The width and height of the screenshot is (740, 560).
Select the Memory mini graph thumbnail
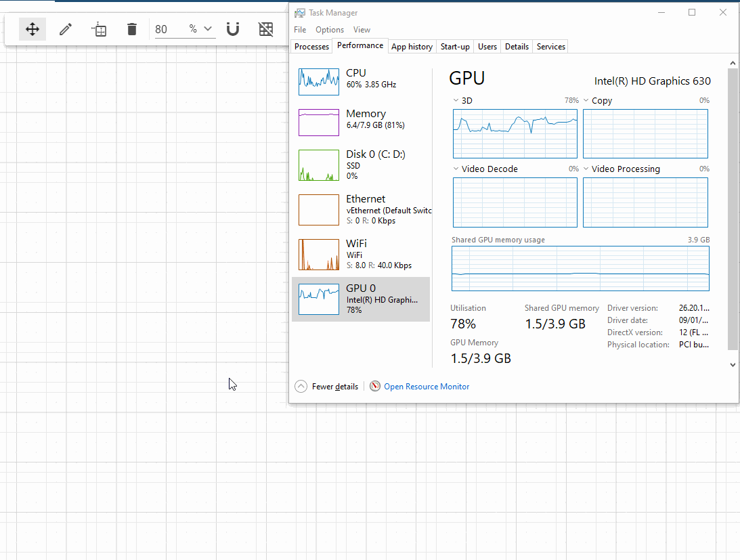(319, 123)
